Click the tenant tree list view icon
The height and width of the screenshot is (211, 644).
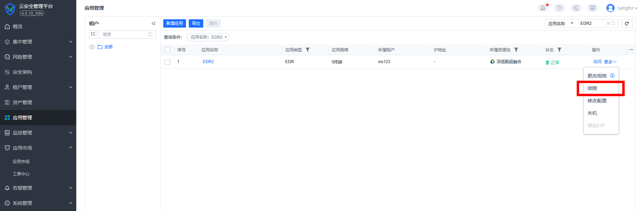pos(93,34)
